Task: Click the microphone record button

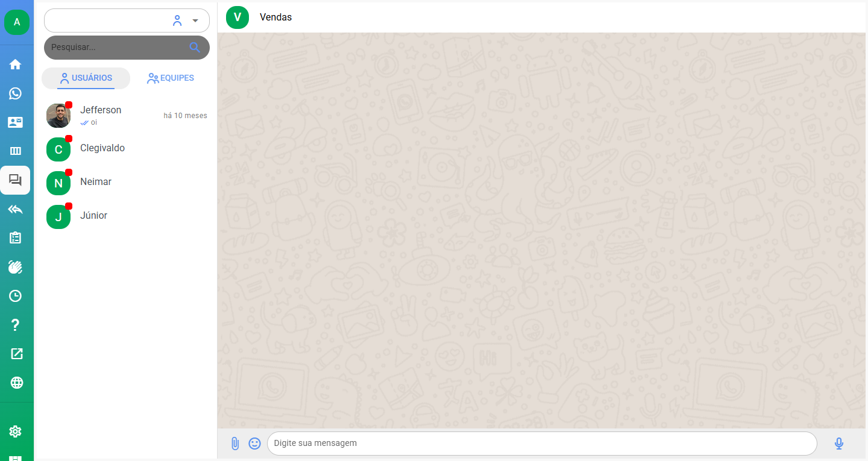Action: coord(838,444)
